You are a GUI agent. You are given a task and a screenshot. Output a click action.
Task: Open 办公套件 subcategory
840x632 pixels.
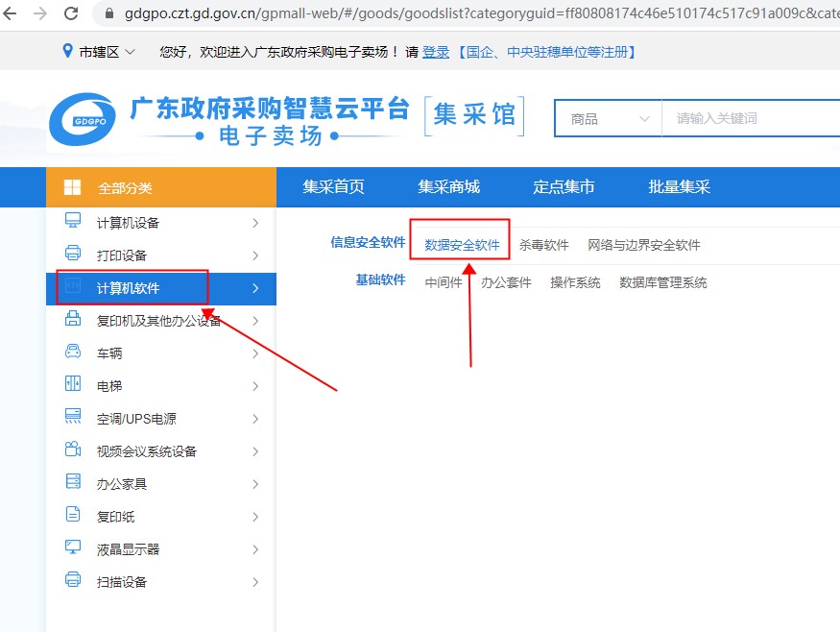pyautogui.click(x=506, y=282)
